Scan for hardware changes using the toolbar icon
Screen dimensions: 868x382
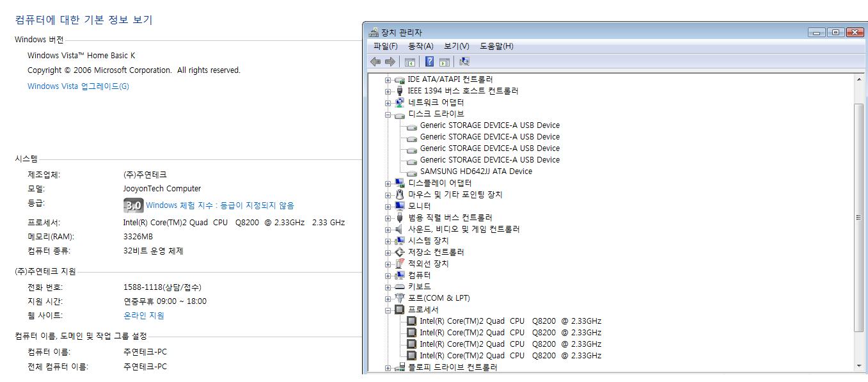(x=464, y=61)
